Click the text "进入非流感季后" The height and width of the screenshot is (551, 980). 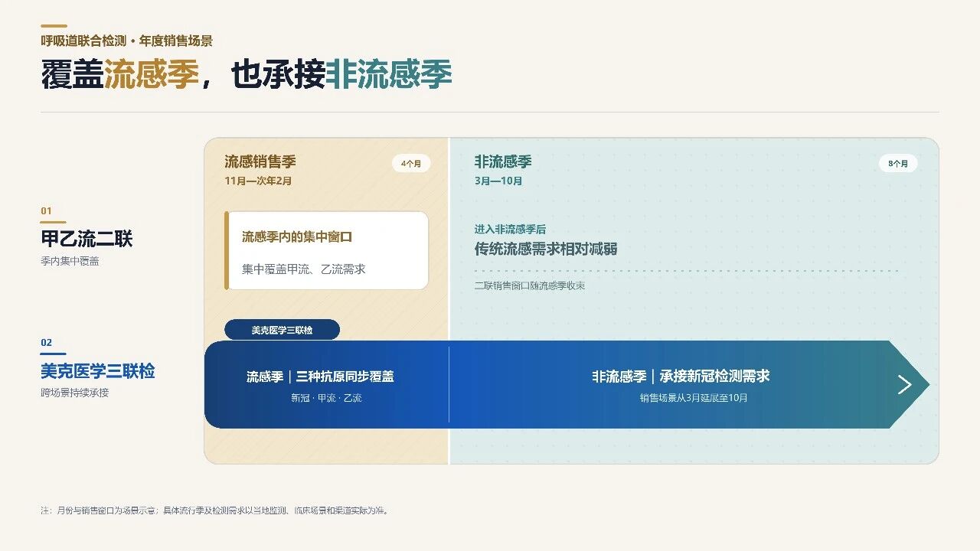pyautogui.click(x=510, y=230)
